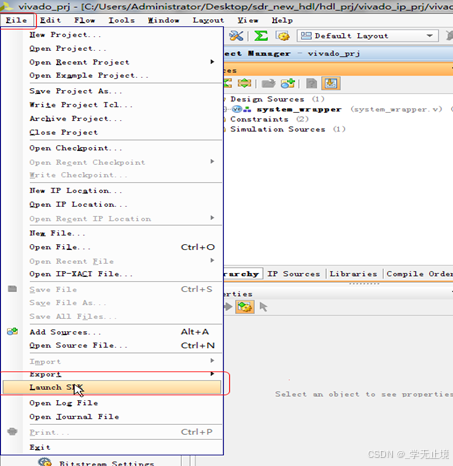Screen dimensions: 453x466
Task: Expand Open Recent Checkpoint submenu arrow
Action: click(212, 161)
